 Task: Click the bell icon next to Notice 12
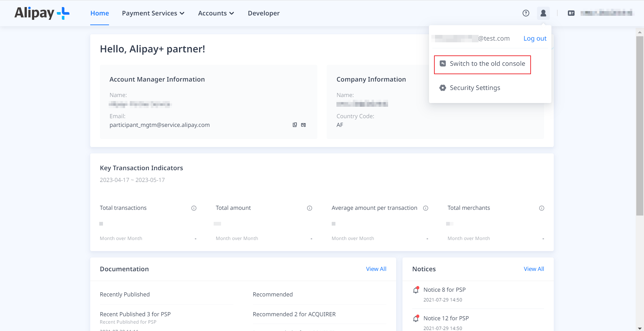[416, 318]
